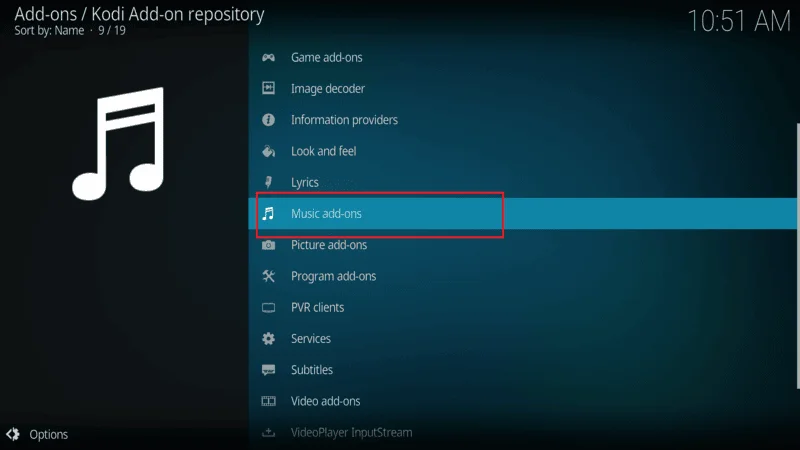Viewport: 800px width, 450px height.
Task: Select the Lyrics entry
Action: click(522, 182)
